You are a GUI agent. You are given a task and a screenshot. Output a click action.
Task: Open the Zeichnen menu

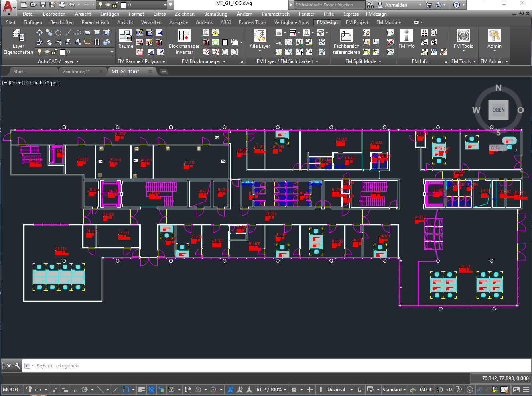coord(185,14)
